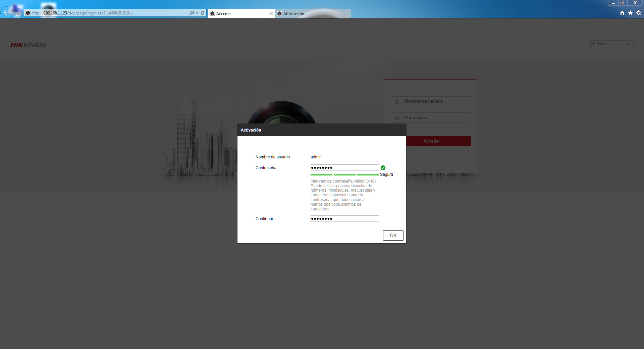Switch to the Acceder browser tab

click(x=241, y=13)
